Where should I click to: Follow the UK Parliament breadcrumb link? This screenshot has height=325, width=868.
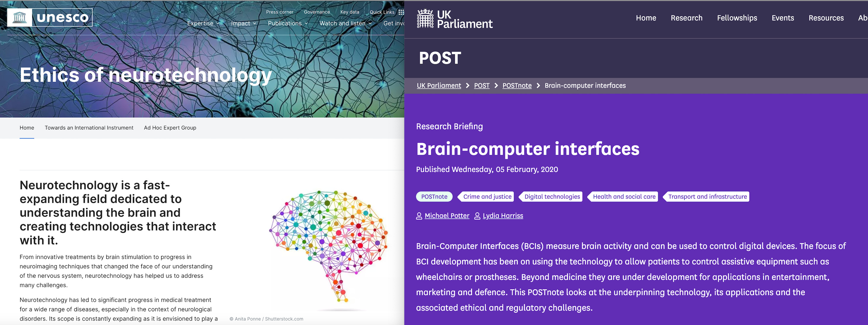tap(439, 86)
